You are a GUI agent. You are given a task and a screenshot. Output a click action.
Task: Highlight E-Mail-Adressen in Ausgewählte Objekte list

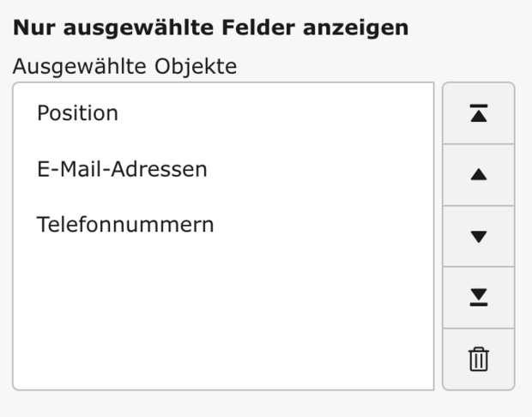(x=122, y=169)
